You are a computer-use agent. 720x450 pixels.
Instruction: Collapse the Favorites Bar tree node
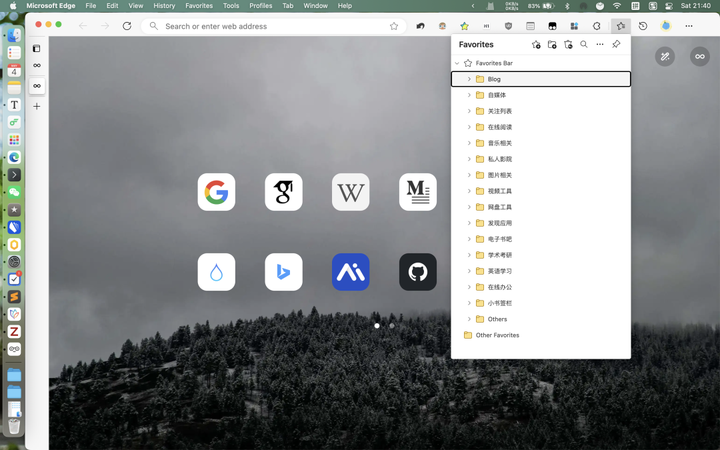(457, 63)
